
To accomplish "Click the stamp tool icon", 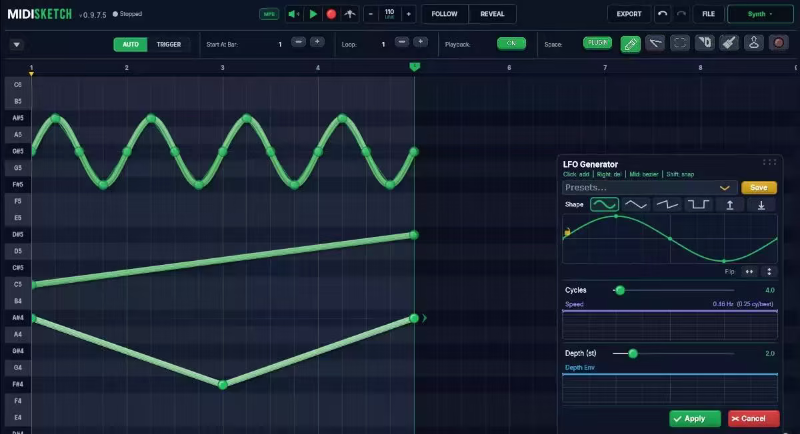I will [754, 43].
